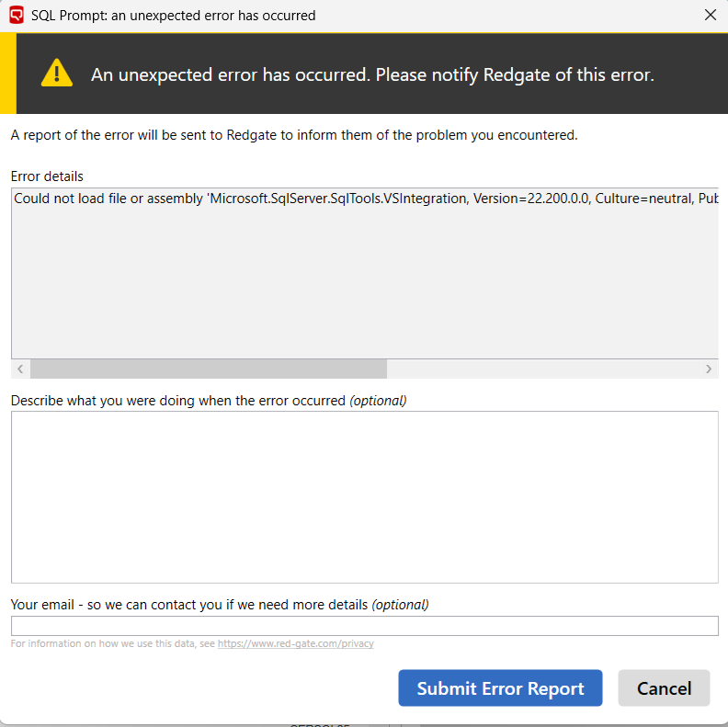Click the 'A report of the error' notice text
This screenshot has width=728, height=727.
coord(294,135)
